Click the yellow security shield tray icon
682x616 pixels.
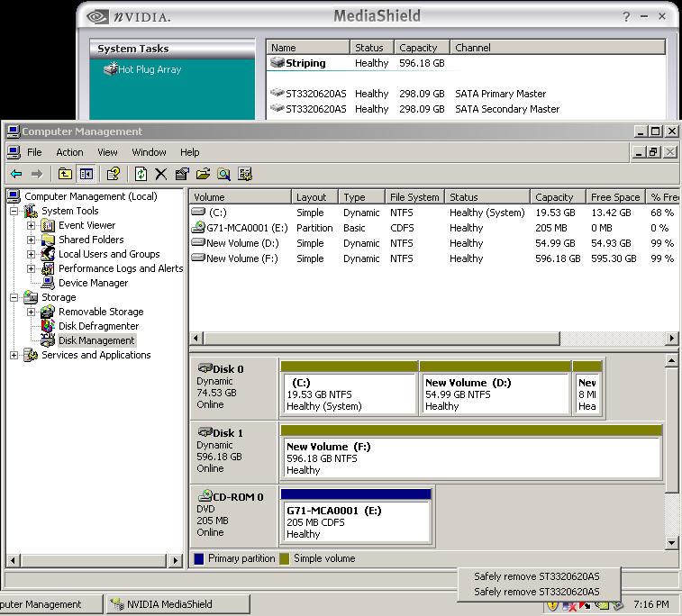pos(552,605)
